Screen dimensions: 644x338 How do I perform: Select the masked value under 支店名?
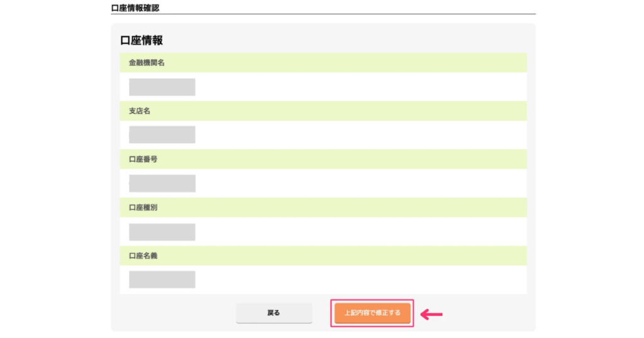tap(162, 135)
